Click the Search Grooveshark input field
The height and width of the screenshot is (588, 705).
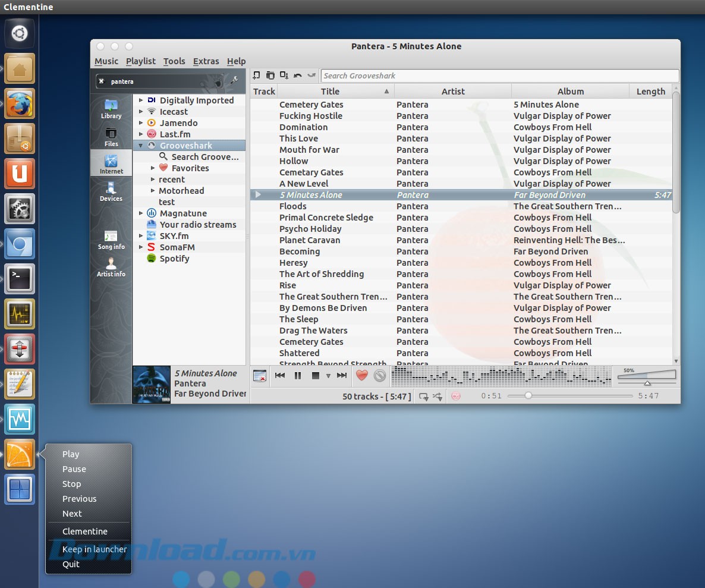pos(499,76)
